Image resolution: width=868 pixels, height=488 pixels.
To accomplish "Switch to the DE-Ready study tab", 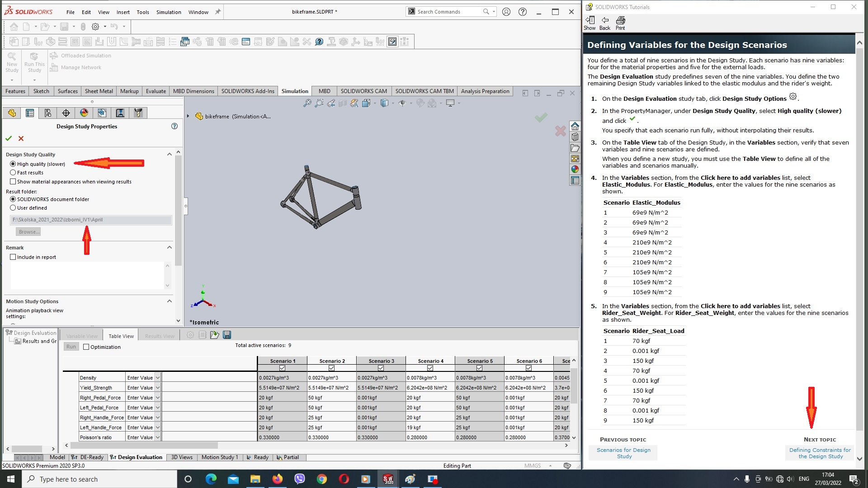I will click(x=87, y=457).
